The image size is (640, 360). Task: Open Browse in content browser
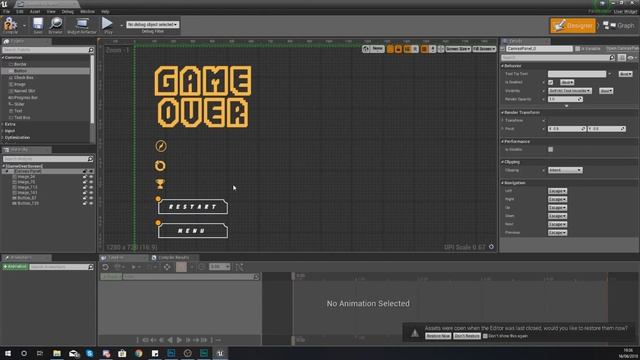tap(56, 25)
